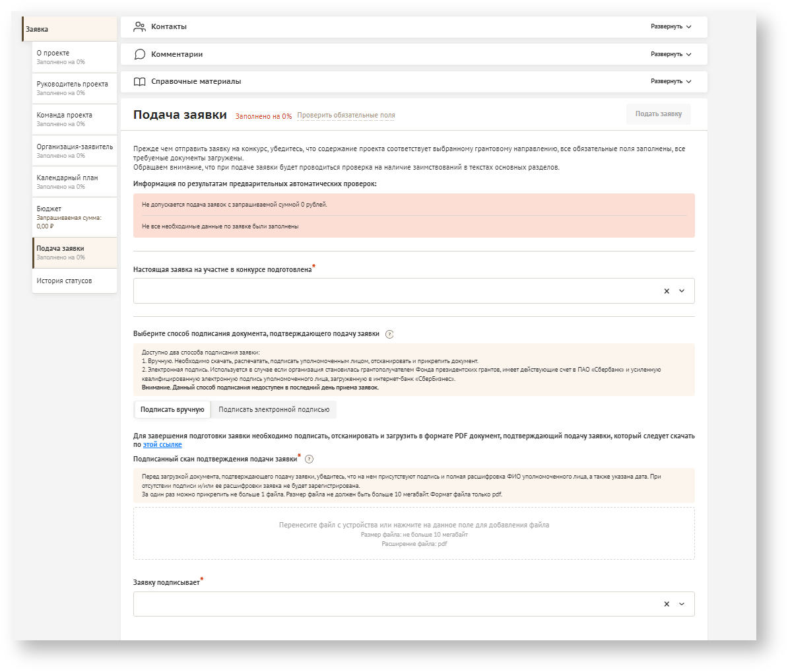Go to 'Календарный план' in sidebar
The image size is (788, 672).
click(x=74, y=182)
